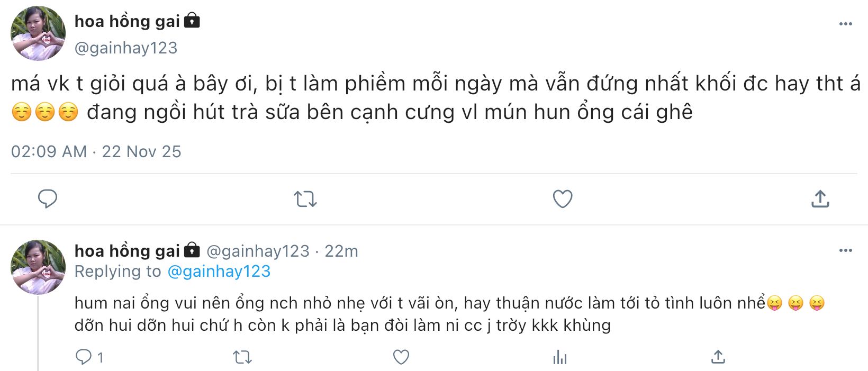Click the @gainhay123 handle under the main tweet name
The image size is (868, 371).
(x=126, y=48)
